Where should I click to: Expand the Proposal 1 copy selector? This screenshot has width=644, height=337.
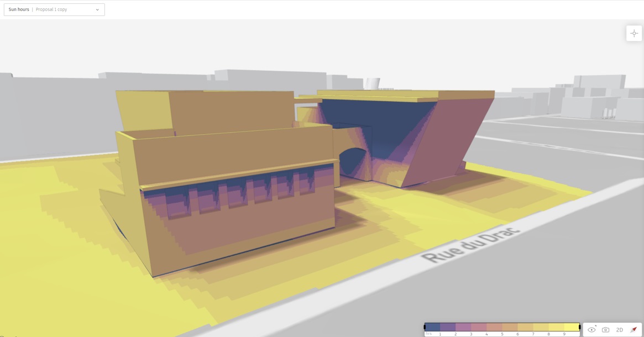97,9
